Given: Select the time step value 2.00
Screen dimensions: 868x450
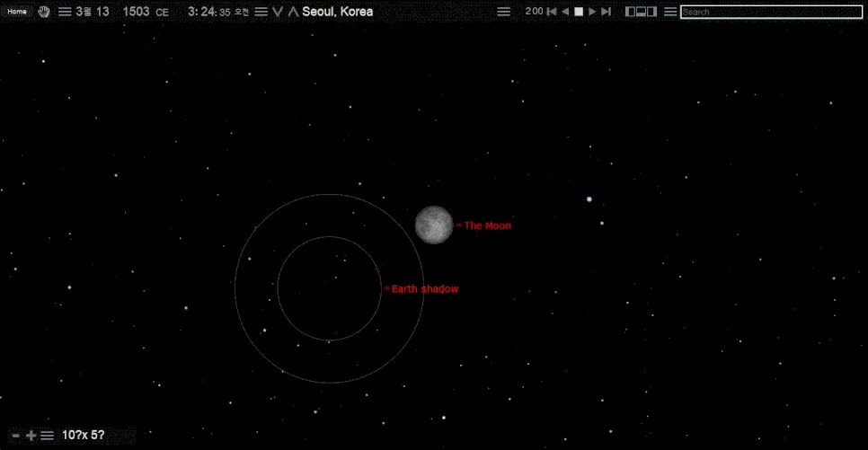Looking at the screenshot, I should 534,11.
